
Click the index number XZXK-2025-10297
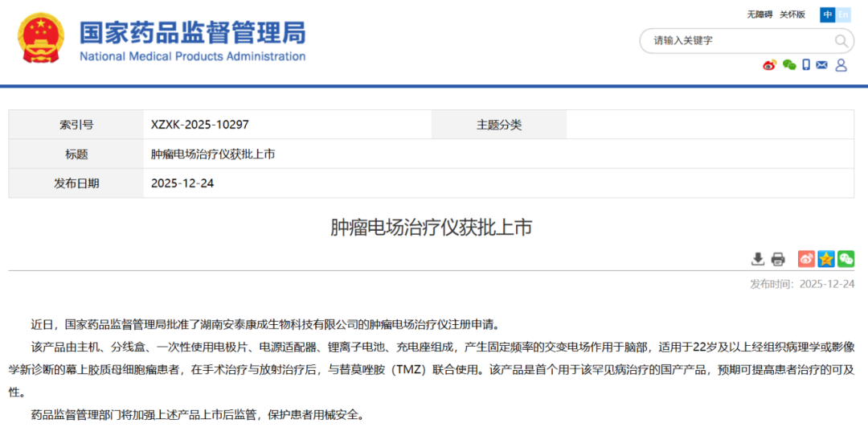tap(200, 125)
